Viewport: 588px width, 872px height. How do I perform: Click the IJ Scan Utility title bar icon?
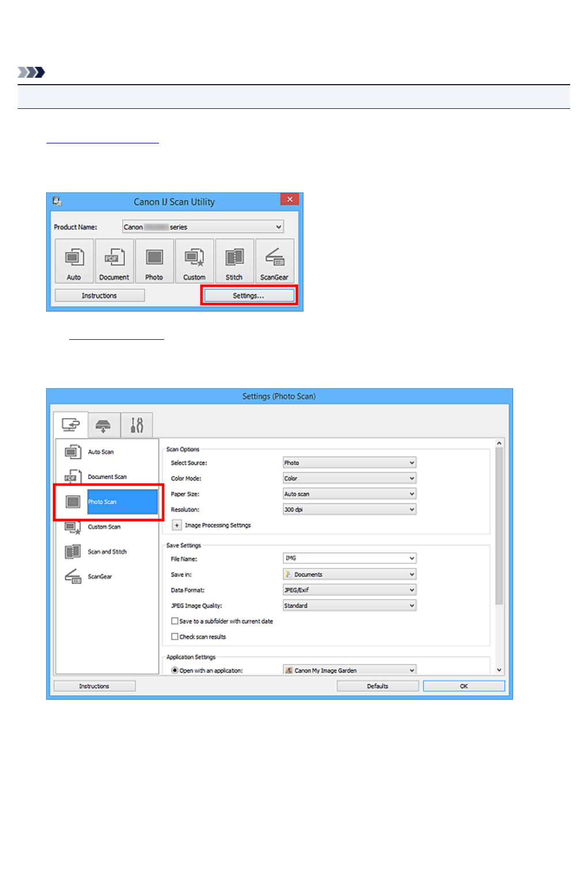click(56, 201)
